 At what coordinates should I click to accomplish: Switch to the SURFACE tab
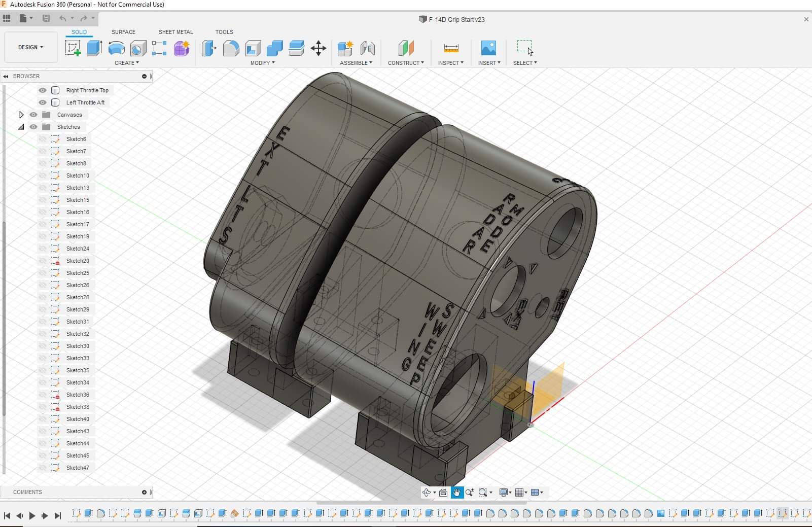(x=123, y=32)
